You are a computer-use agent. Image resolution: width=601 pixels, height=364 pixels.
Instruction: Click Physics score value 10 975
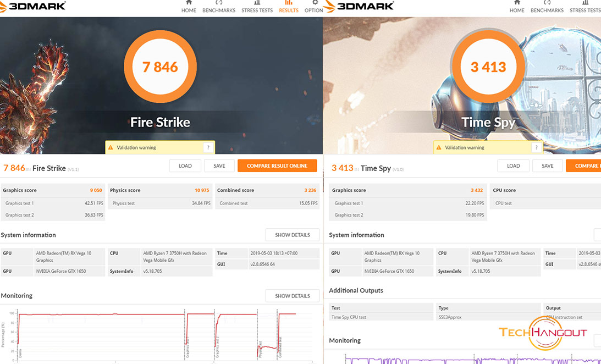click(x=202, y=190)
